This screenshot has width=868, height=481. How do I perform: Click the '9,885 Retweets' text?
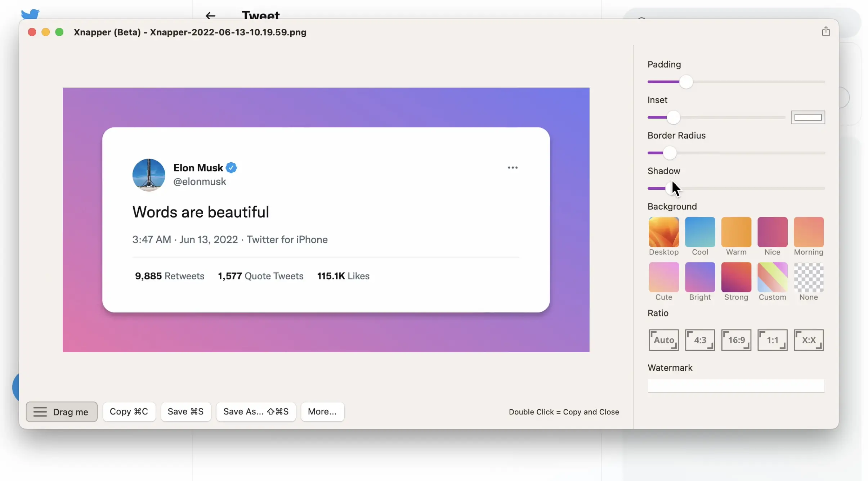(x=170, y=276)
